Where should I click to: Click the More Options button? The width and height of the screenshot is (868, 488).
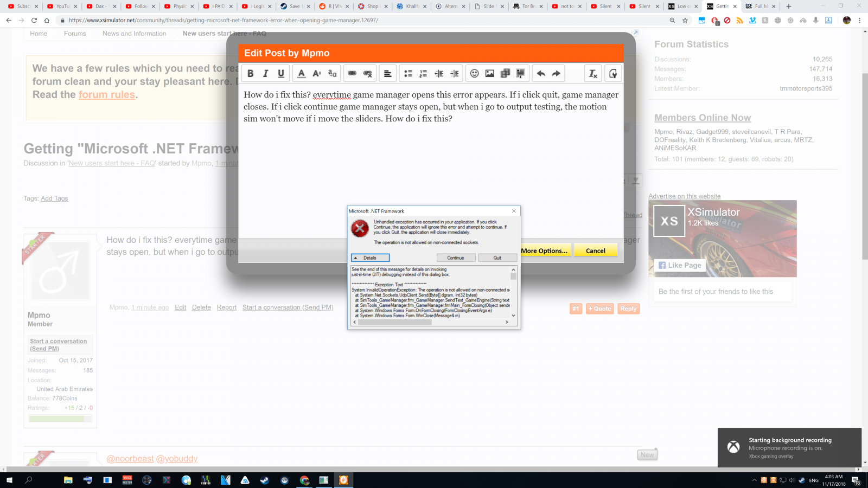tap(544, 251)
